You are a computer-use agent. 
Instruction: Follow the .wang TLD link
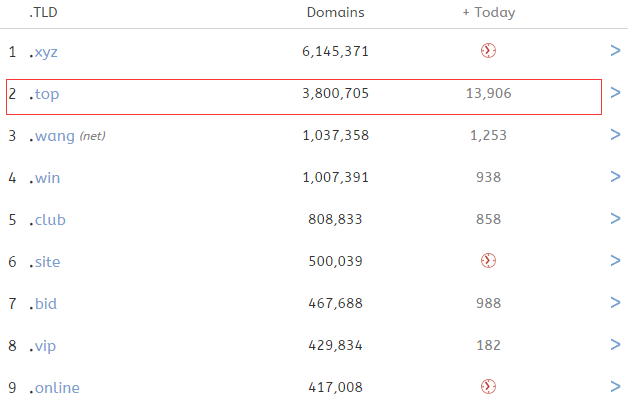coord(52,136)
